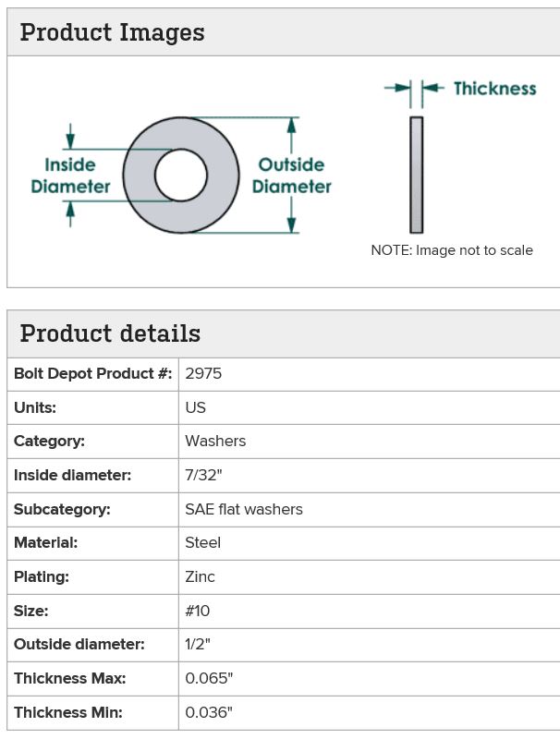Click the Outside Diameter diagram label
Viewport: 560px width, 739px height.
tap(291, 176)
